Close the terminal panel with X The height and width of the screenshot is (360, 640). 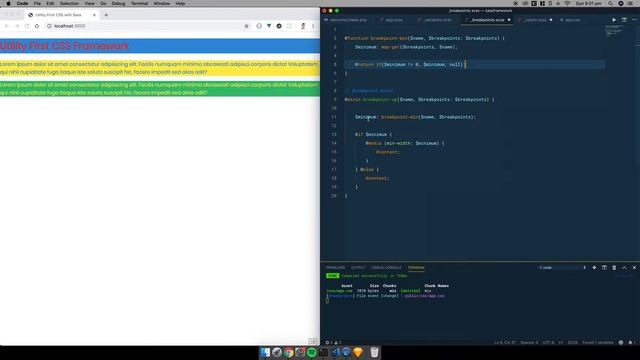coord(634,268)
